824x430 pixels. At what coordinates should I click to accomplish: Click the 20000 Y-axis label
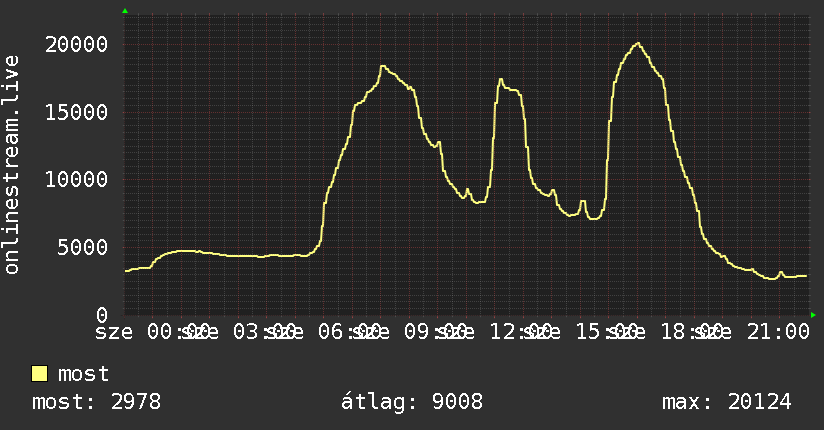76,44
